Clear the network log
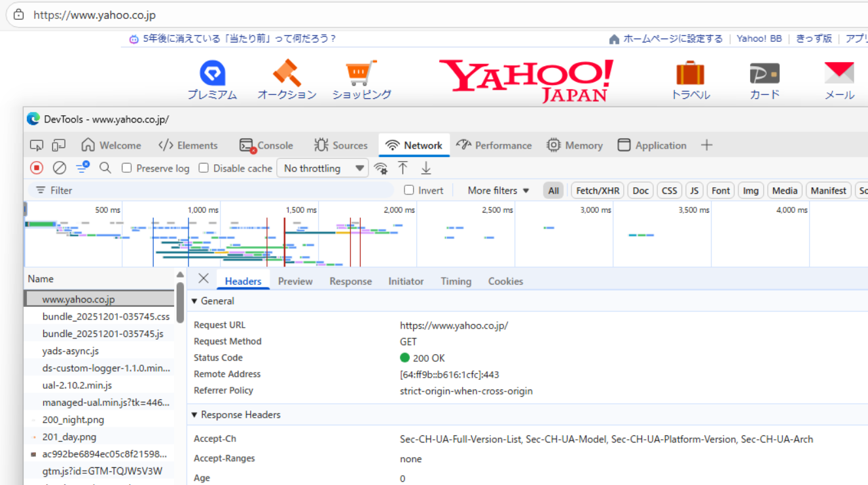 [60, 168]
